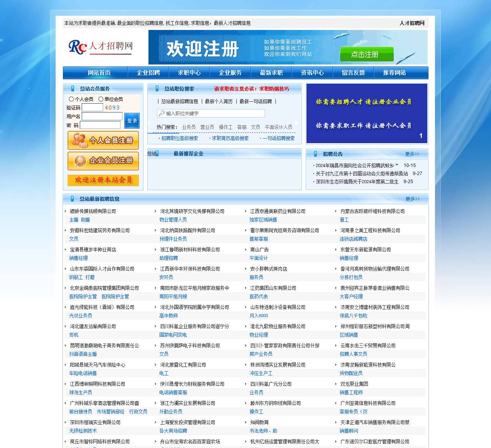Select 最新求职 in the navigation bar
This screenshot has height=448, width=491.
click(x=271, y=73)
